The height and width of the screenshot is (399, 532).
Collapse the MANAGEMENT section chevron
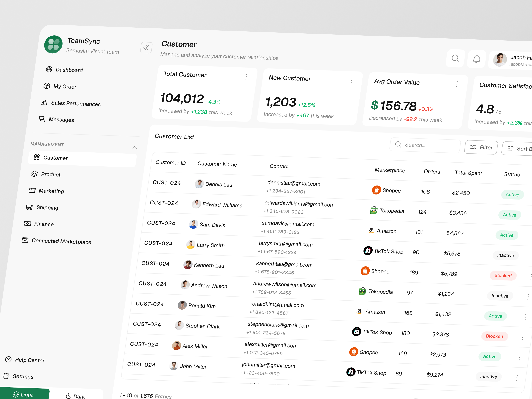click(134, 147)
